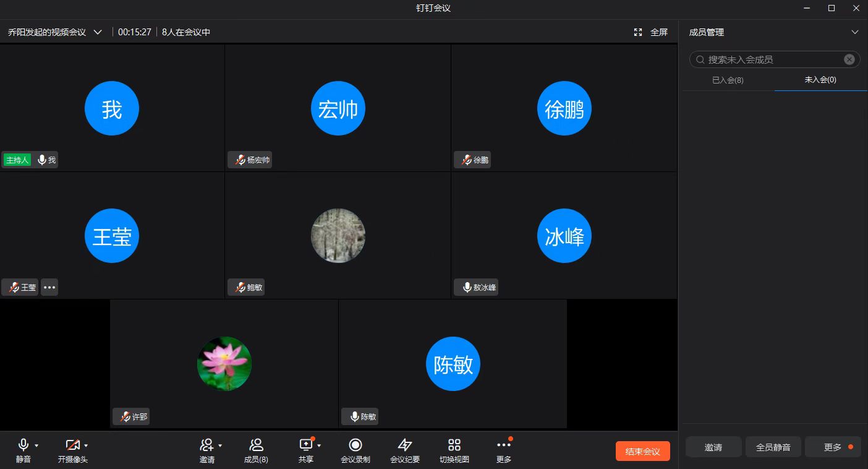
Task: Expand the microphone options arrow next to 静音
Action: click(x=36, y=445)
